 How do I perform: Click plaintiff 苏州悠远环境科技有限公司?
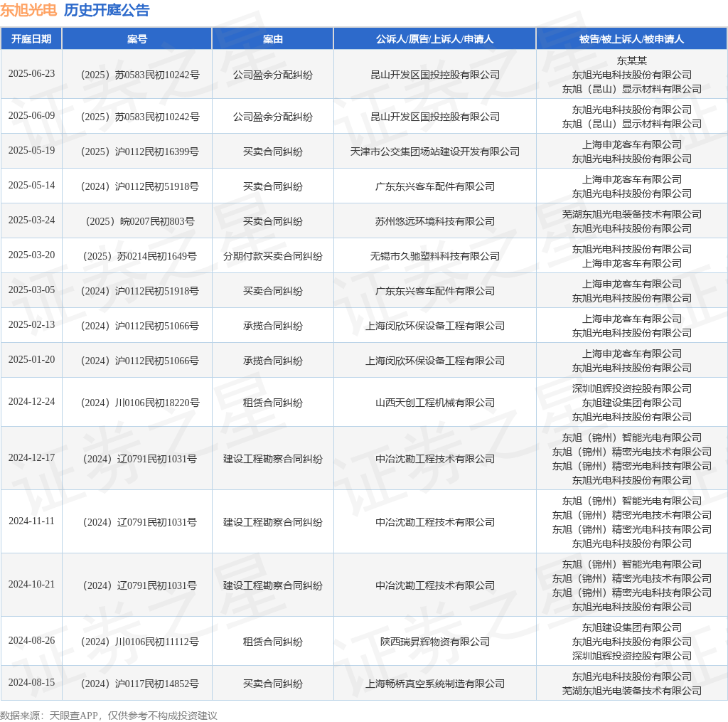click(434, 221)
